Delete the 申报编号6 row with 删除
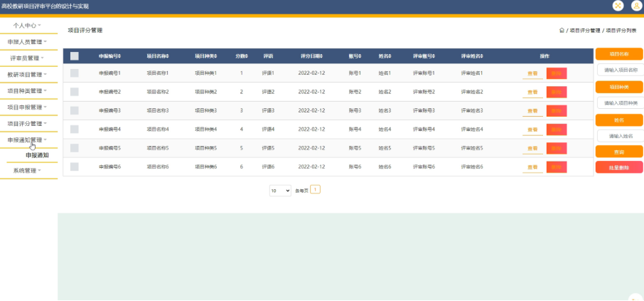 click(x=557, y=167)
